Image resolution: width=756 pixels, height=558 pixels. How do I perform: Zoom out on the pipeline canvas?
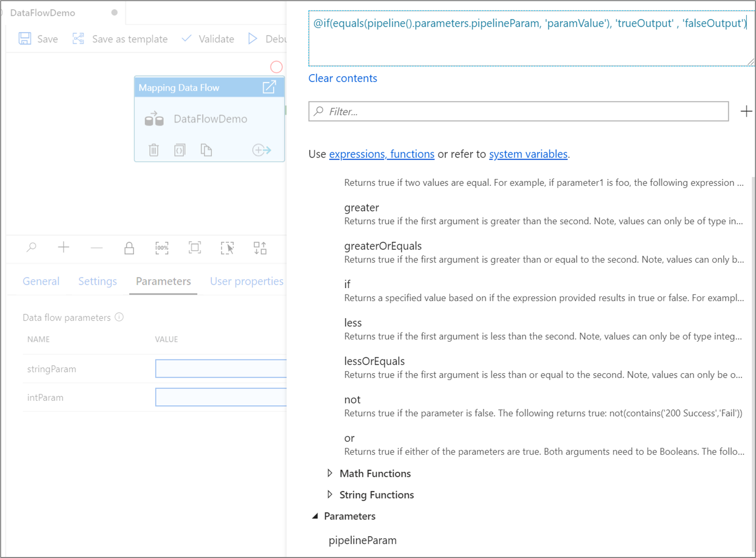[96, 248]
